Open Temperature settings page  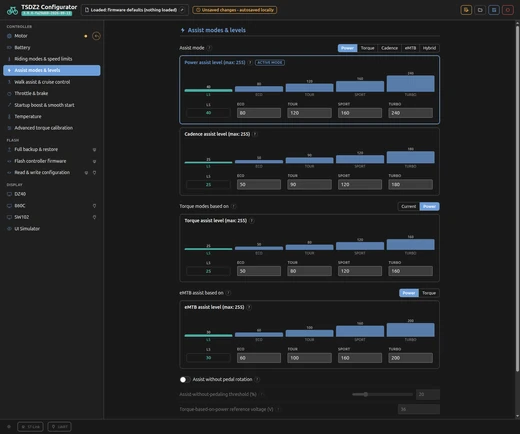(x=52, y=116)
